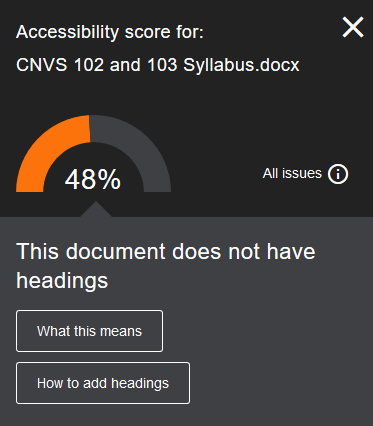Click the triangular pointer below the gauge
The height and width of the screenshot is (426, 373).
[96, 209]
